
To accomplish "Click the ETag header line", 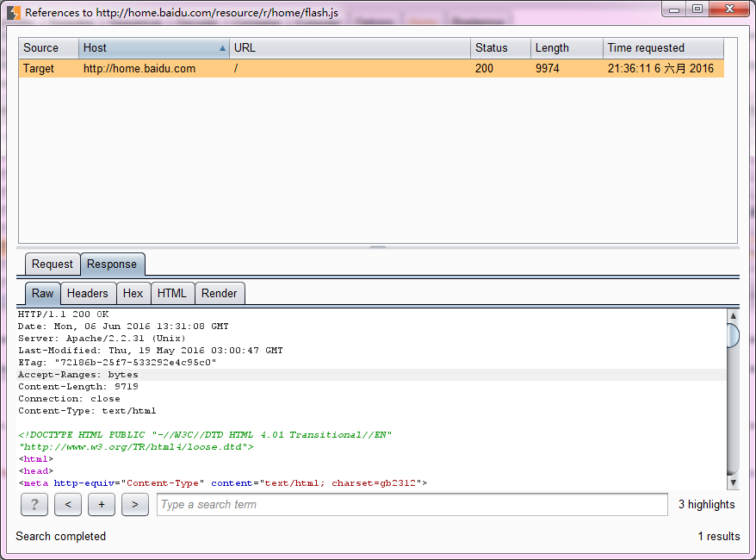I will [x=117, y=362].
